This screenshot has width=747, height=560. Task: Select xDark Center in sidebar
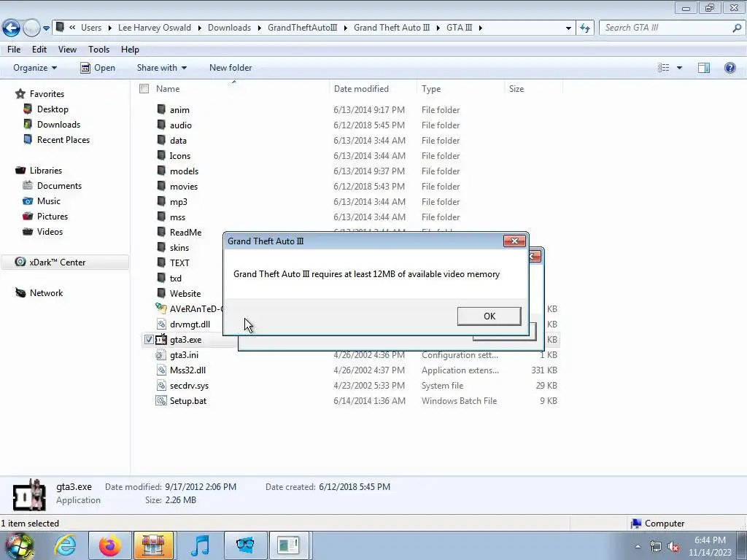pos(57,262)
